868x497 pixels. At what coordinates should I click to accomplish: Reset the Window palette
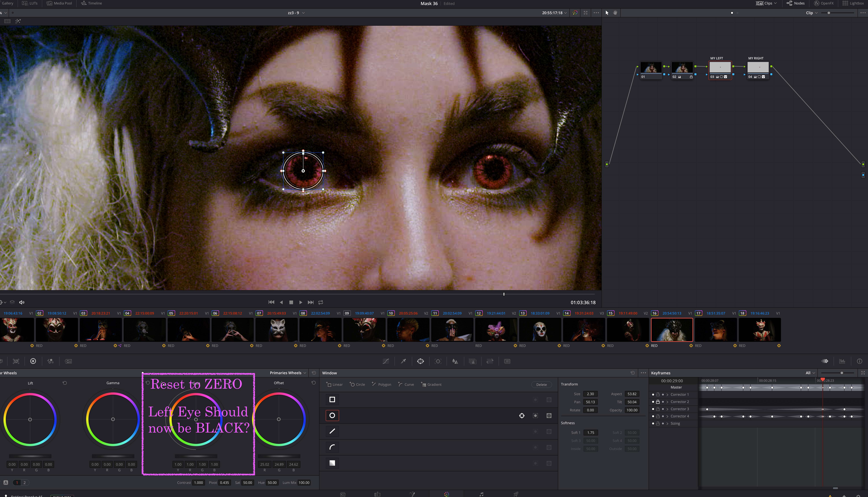(633, 373)
